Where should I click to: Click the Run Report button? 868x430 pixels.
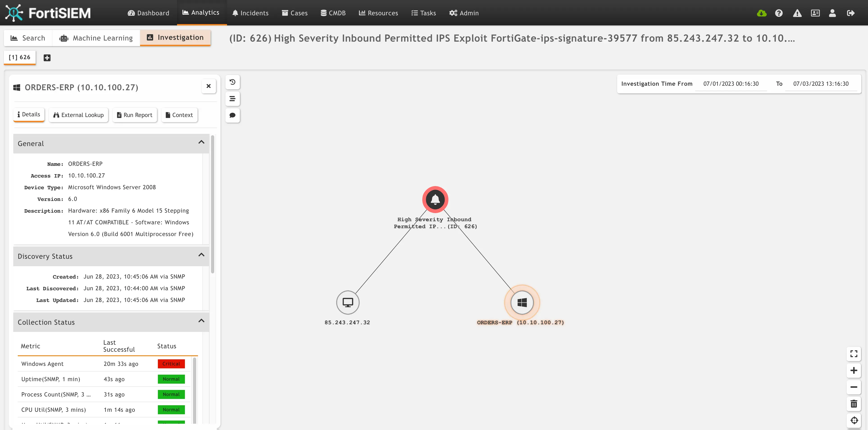(135, 115)
